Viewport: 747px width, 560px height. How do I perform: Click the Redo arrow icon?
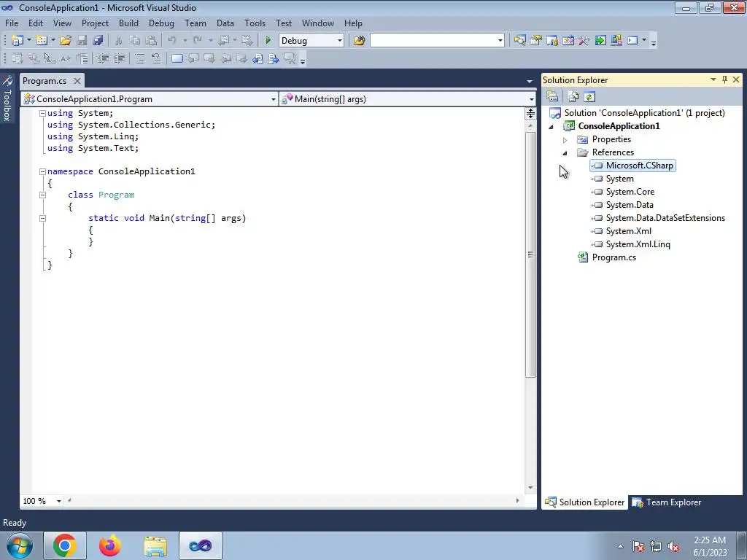pos(198,41)
